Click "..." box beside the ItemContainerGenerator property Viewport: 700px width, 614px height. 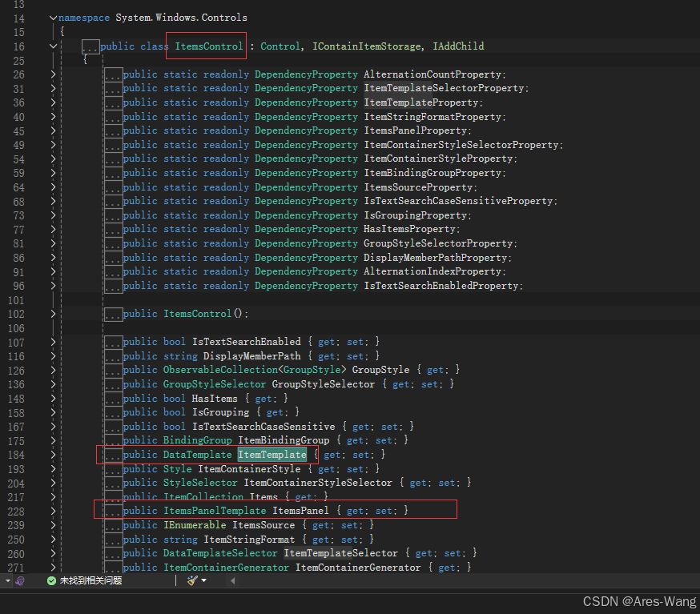[x=112, y=567]
